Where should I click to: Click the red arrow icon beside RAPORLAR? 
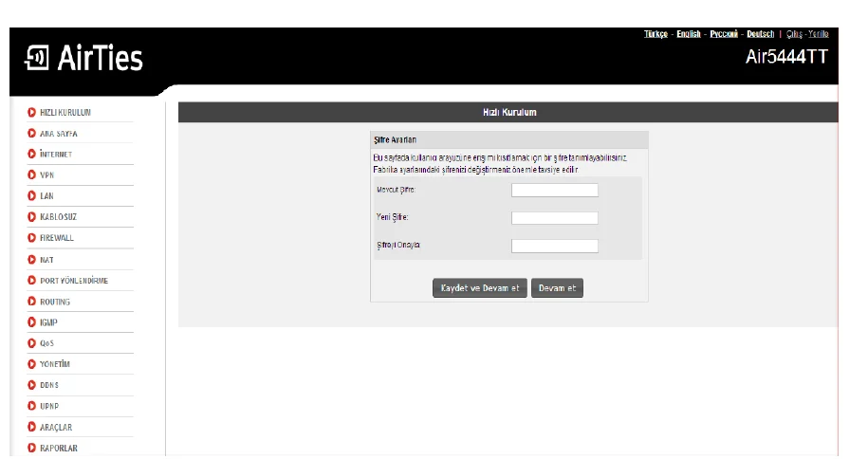(x=31, y=448)
